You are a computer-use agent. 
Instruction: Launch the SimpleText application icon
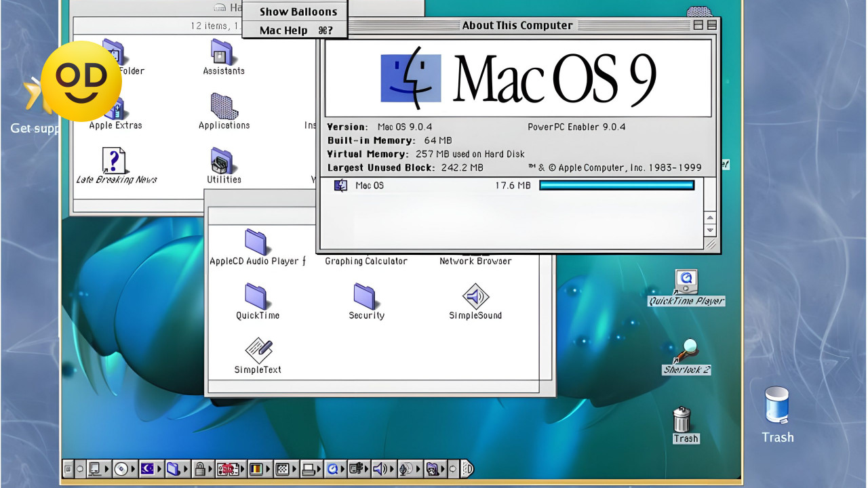[258, 350]
